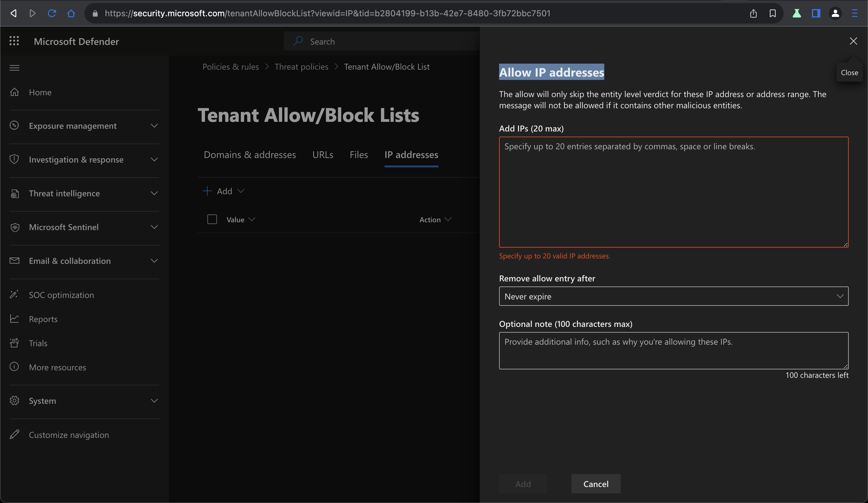Click the Allow IP addresses heading
This screenshot has height=503, width=868.
coord(552,72)
